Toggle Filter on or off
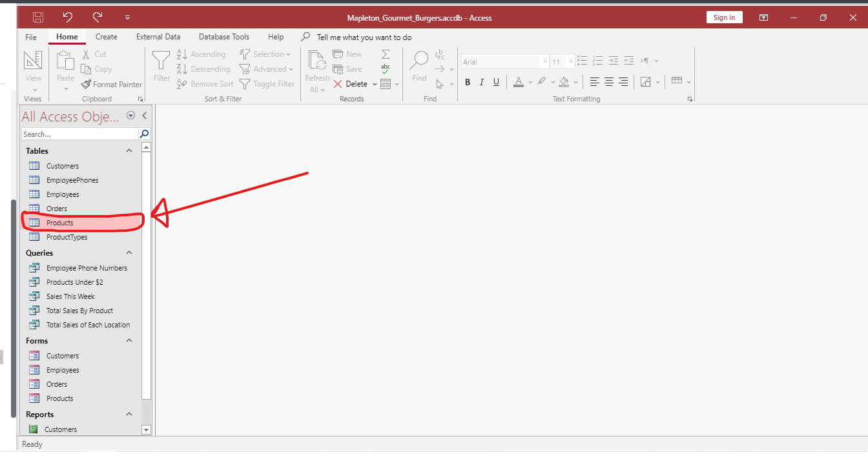 tap(267, 84)
